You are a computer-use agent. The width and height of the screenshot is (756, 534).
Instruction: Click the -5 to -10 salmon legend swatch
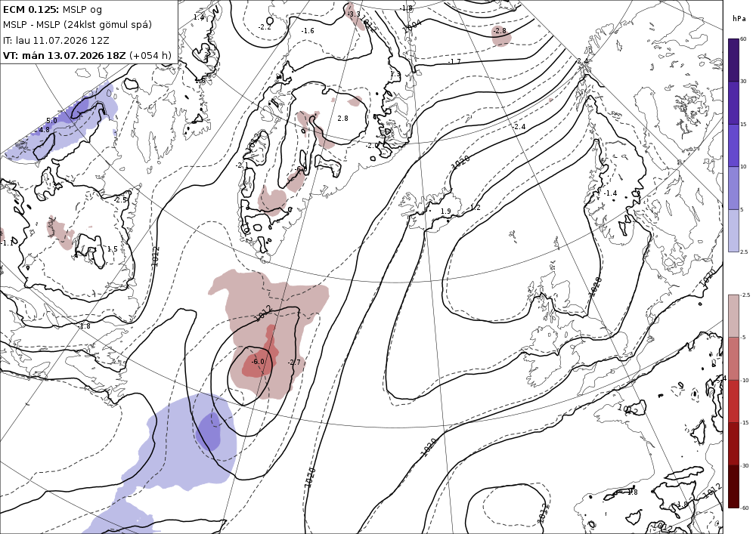733,358
